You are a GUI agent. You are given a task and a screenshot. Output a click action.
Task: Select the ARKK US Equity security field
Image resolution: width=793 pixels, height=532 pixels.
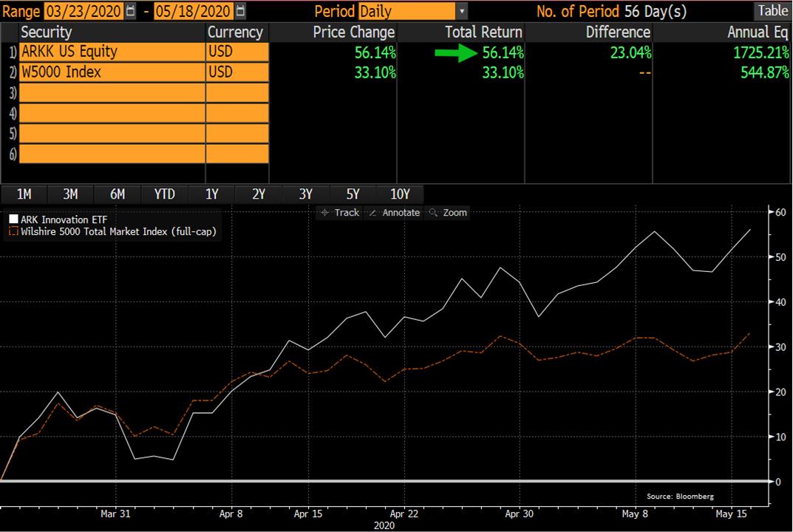click(112, 52)
